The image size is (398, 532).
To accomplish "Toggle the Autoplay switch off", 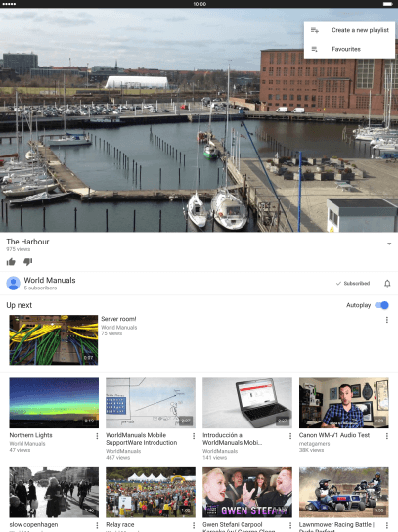I will 381,305.
